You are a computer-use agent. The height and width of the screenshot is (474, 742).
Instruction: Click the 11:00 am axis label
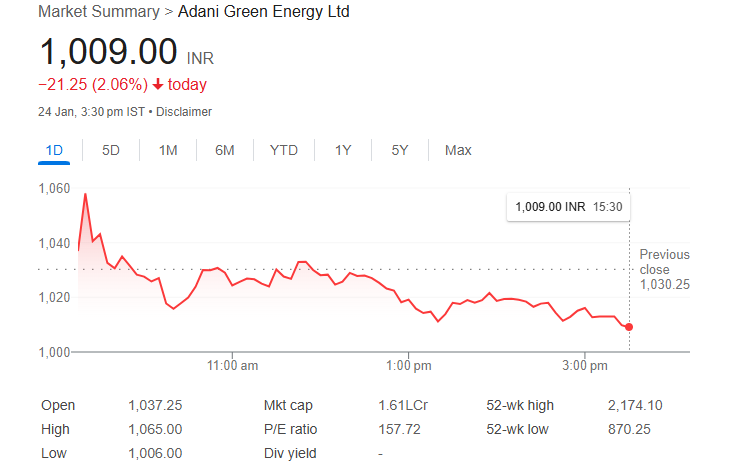(x=232, y=366)
